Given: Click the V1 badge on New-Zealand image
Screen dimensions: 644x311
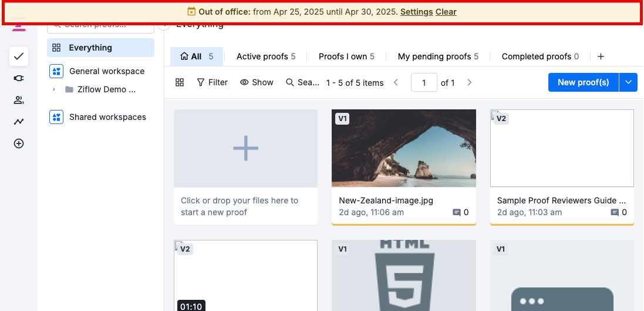Looking at the screenshot, I should coord(342,119).
